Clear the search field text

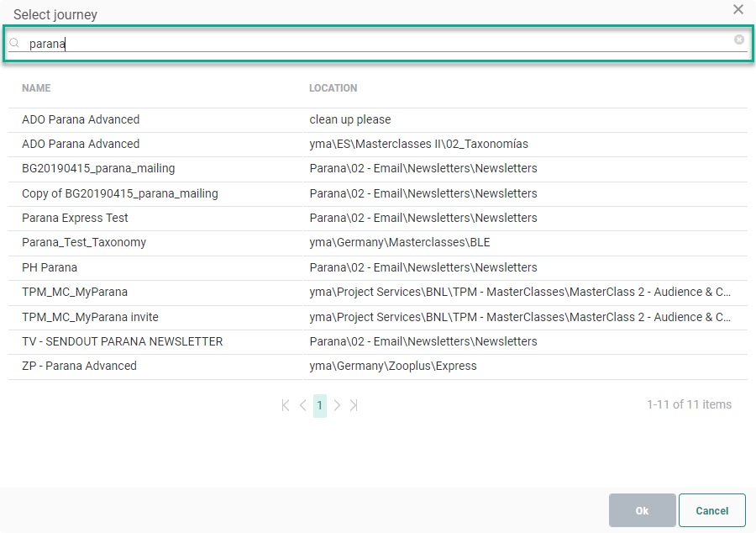click(739, 40)
